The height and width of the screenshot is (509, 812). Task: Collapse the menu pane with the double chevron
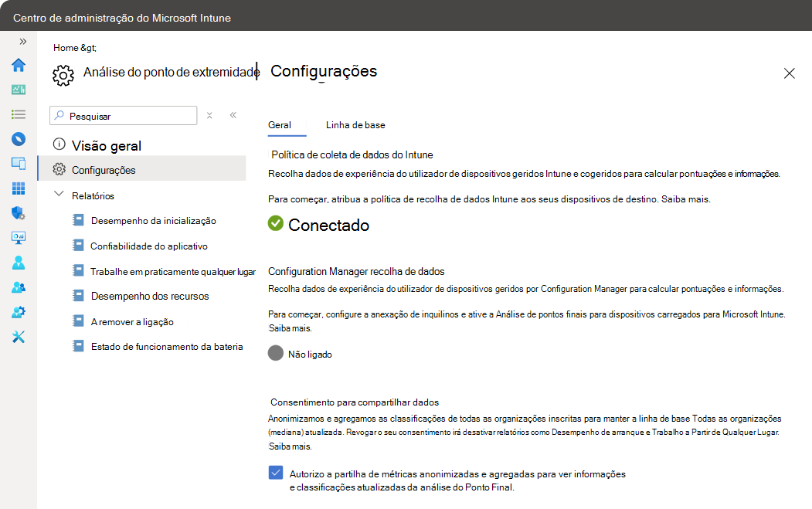tap(233, 115)
